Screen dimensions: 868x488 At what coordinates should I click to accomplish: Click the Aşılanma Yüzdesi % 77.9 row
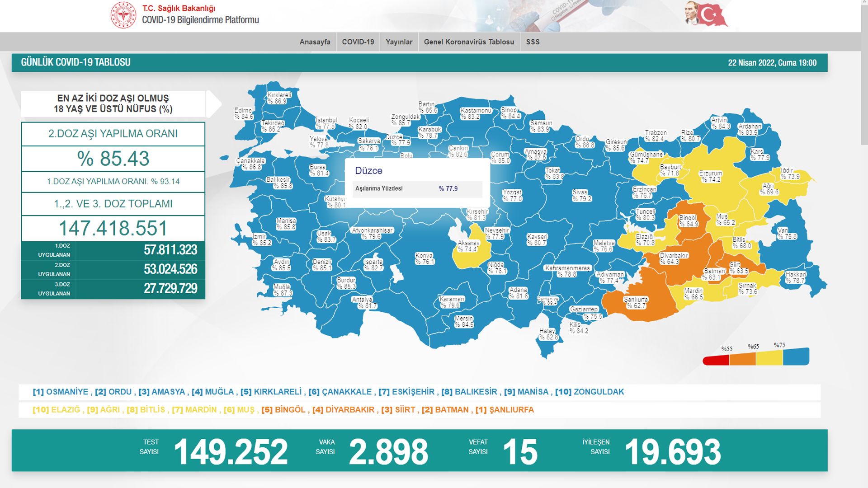point(417,189)
